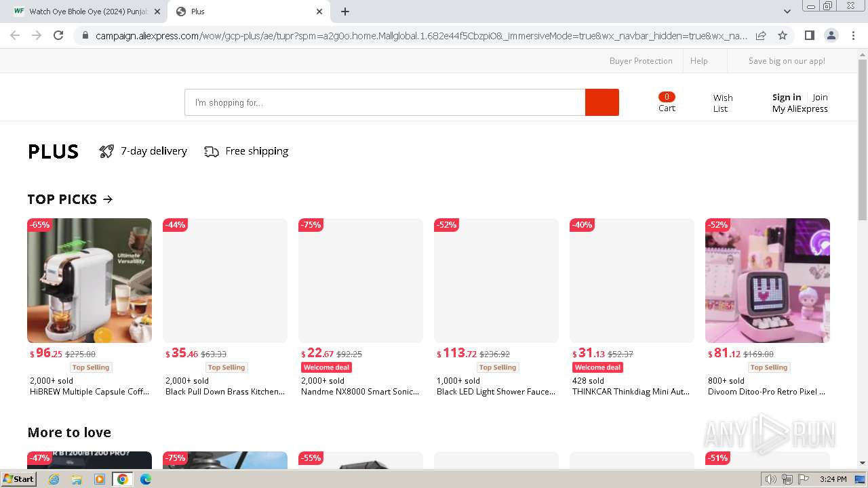This screenshot has width=868, height=488.
Task: Reload the page
Action: [x=58, y=35]
